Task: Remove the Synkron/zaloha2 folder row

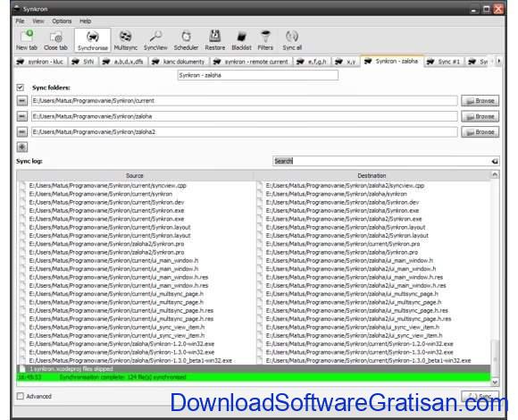Action: 22,132
